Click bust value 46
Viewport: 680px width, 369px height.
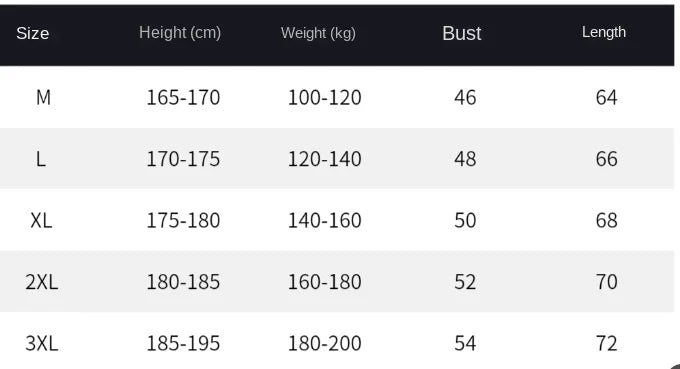465,97
